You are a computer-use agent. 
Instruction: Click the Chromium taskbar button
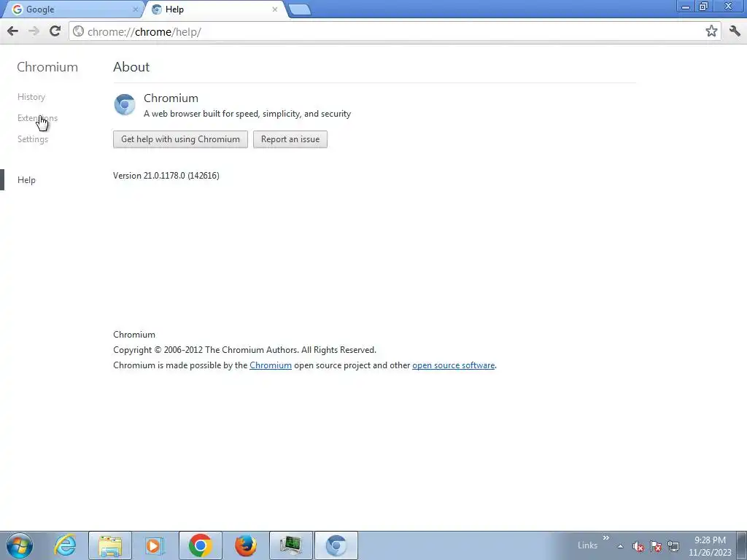[x=336, y=545]
